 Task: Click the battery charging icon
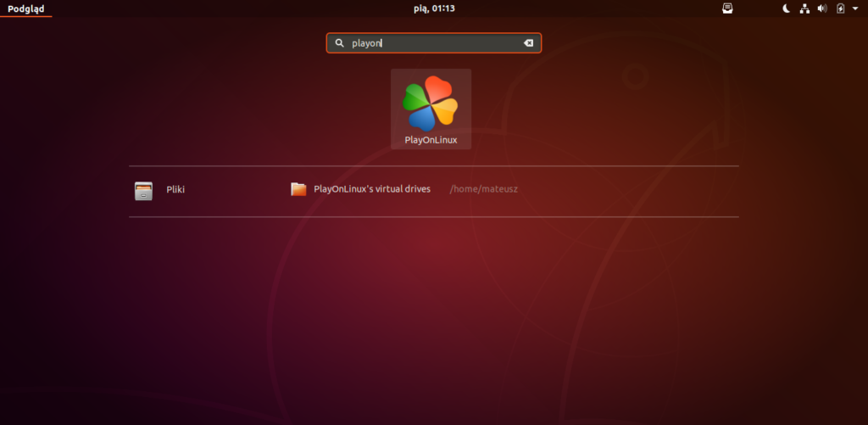pyautogui.click(x=840, y=8)
